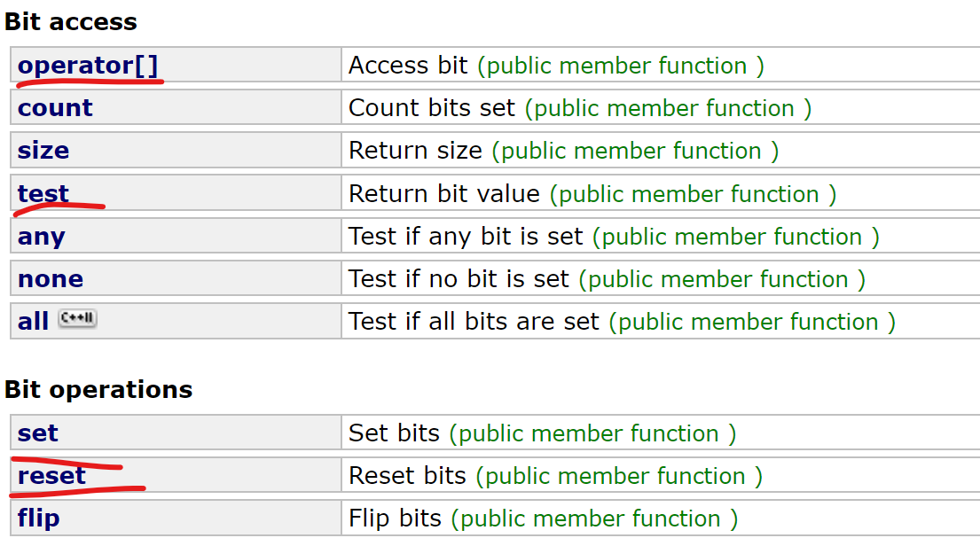
Task: Click the 'Test if all bits are set' description
Action: coord(474,322)
